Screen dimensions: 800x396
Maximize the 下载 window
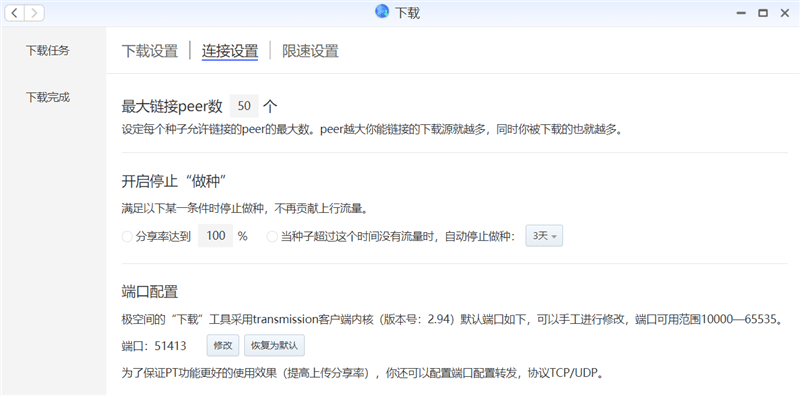click(x=763, y=13)
